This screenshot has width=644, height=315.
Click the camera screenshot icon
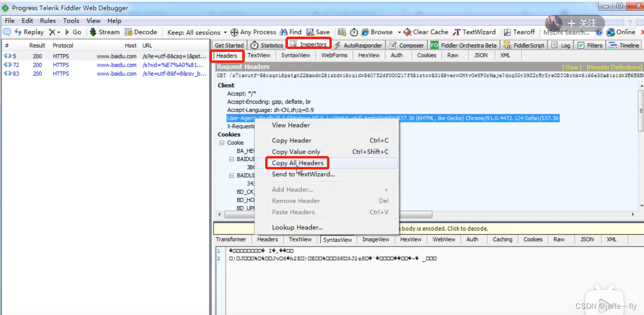pyautogui.click(x=342, y=32)
